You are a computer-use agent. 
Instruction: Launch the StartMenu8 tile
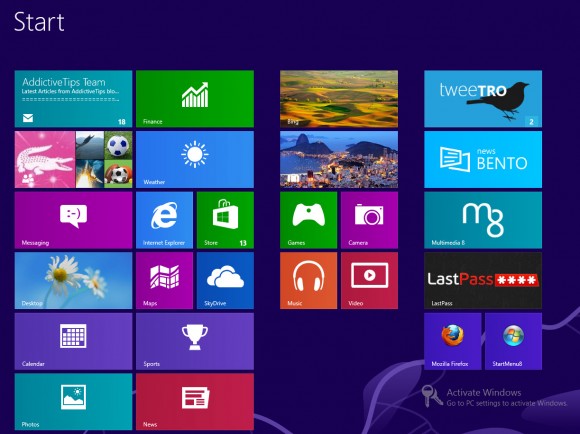513,341
